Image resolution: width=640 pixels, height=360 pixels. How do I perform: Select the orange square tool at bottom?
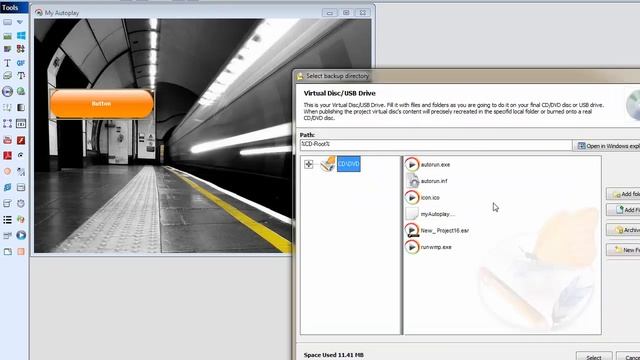click(21, 251)
